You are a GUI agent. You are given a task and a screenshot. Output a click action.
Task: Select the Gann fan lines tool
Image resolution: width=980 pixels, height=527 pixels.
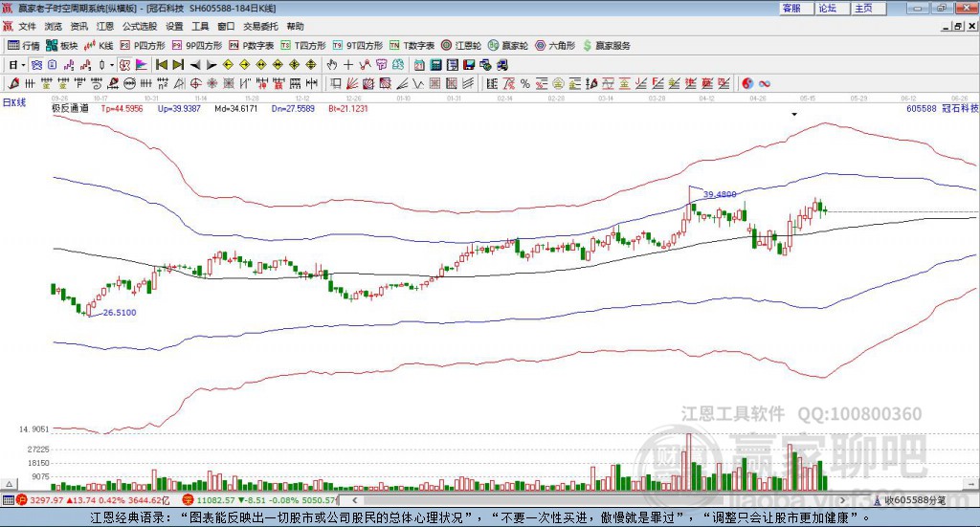(x=352, y=83)
